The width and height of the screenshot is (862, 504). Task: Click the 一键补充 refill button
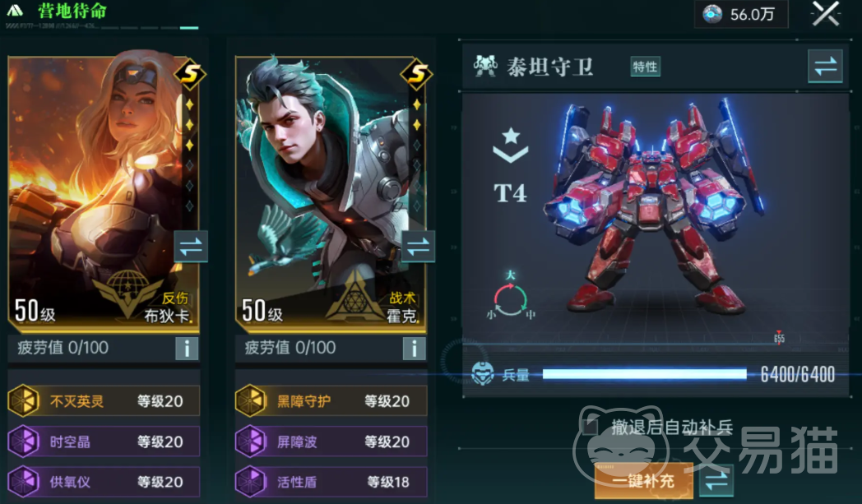click(x=644, y=481)
